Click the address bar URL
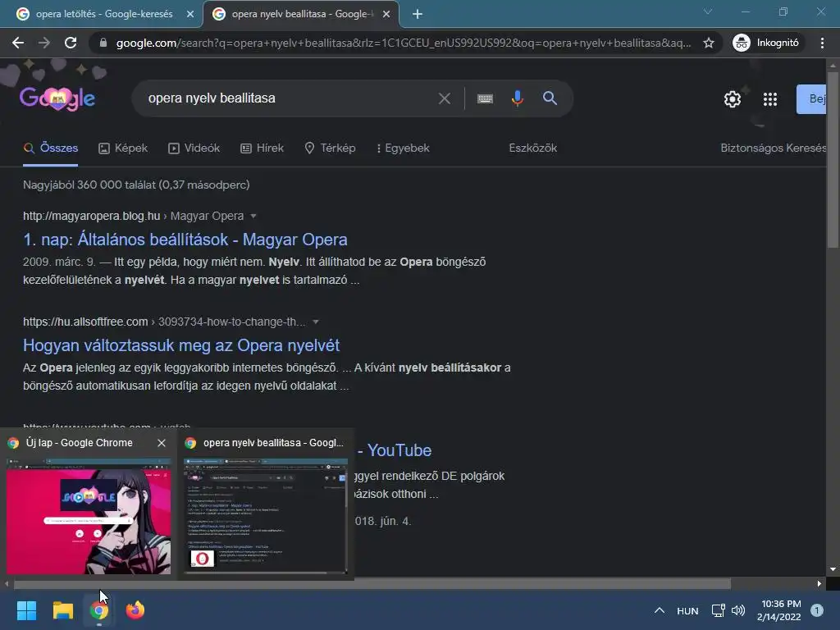This screenshot has height=630, width=840. (x=403, y=43)
